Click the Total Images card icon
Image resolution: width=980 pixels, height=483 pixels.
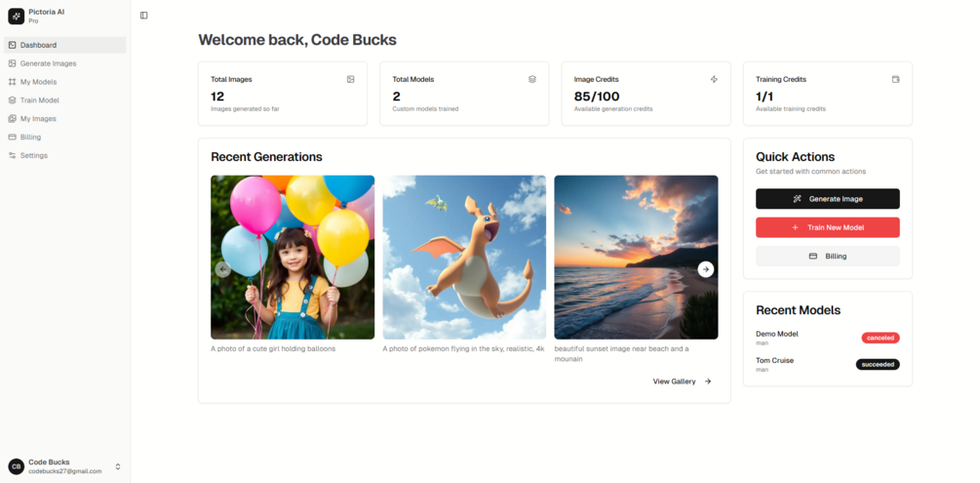pyautogui.click(x=351, y=79)
